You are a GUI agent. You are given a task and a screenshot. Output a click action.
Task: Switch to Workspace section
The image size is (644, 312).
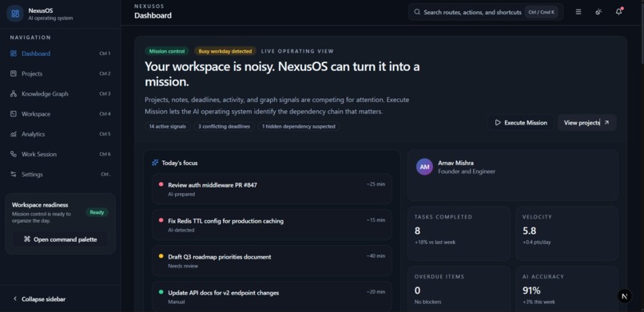pos(60,113)
